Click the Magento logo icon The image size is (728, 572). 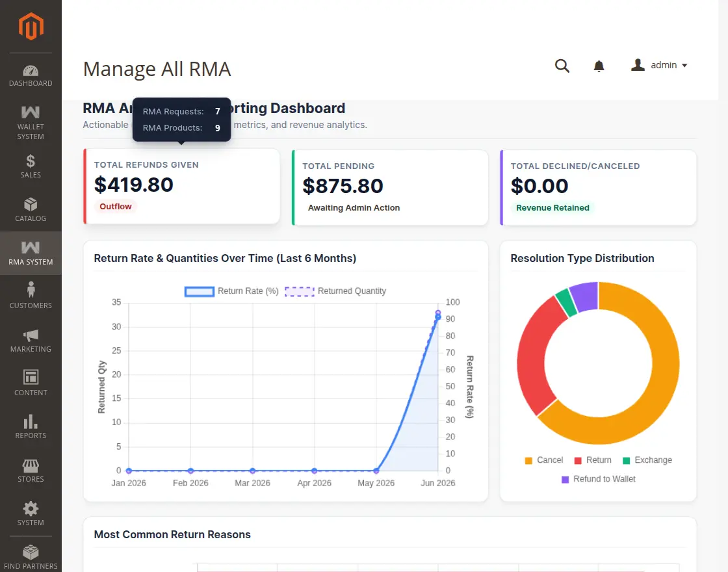(31, 27)
